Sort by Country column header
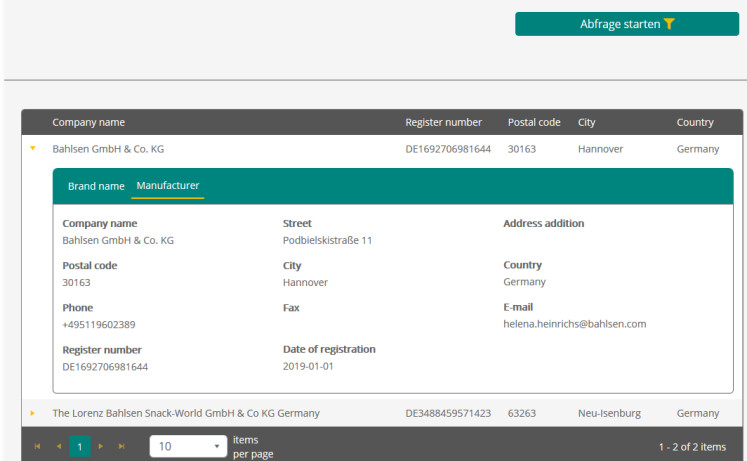Image resolution: width=747 pixels, height=461 pixels. (x=695, y=122)
